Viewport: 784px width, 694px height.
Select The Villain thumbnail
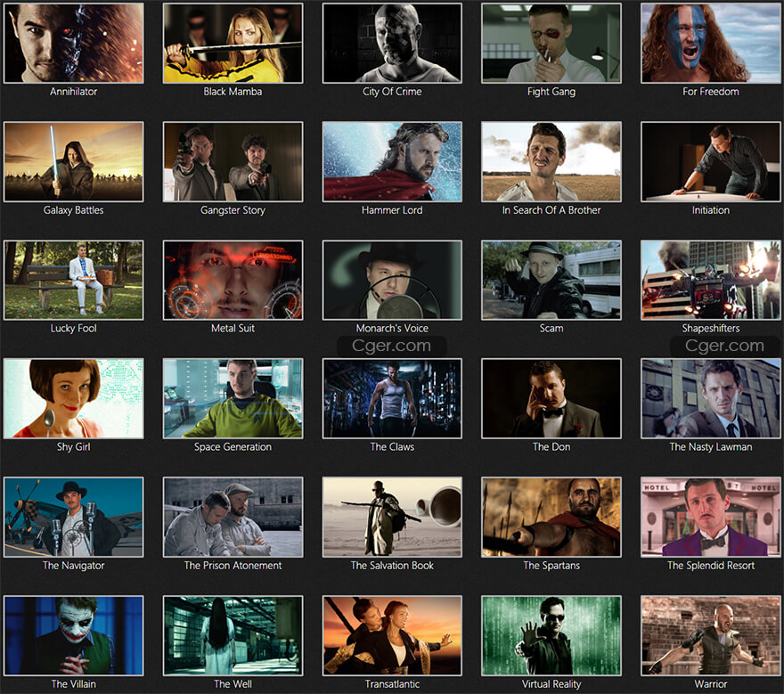coord(73,635)
